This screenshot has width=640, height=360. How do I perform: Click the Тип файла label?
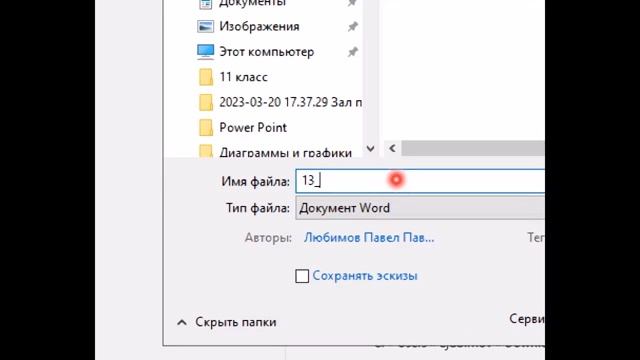(x=258, y=208)
